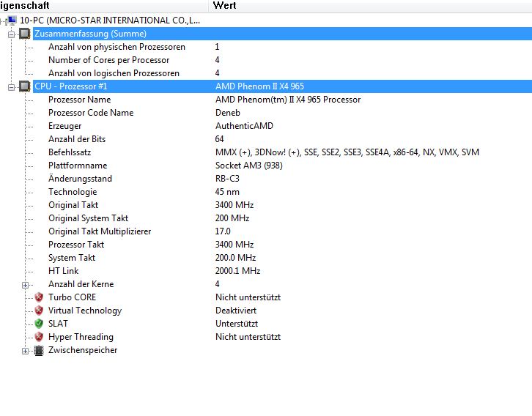
Task: Click the value AuthenticAMD
Action: pos(244,126)
